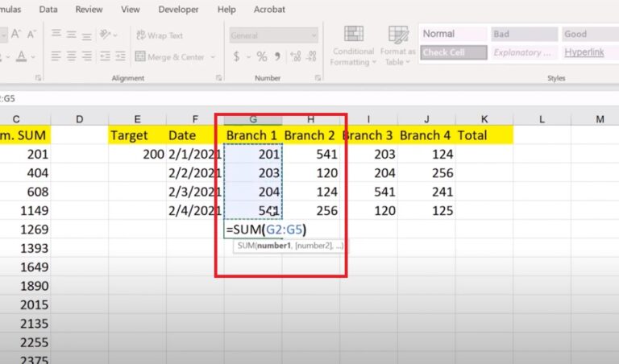
Task: Open the Review ribbon tab
Action: [89, 10]
